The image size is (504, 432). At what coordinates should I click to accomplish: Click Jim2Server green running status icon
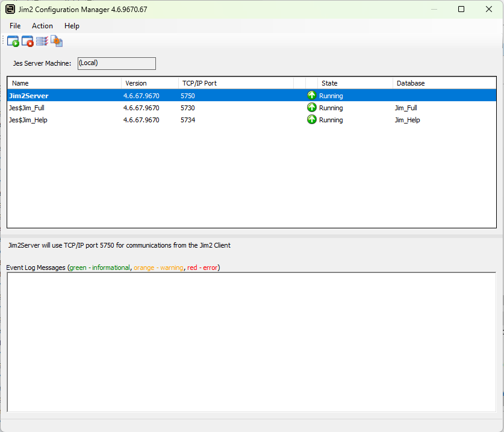point(311,96)
